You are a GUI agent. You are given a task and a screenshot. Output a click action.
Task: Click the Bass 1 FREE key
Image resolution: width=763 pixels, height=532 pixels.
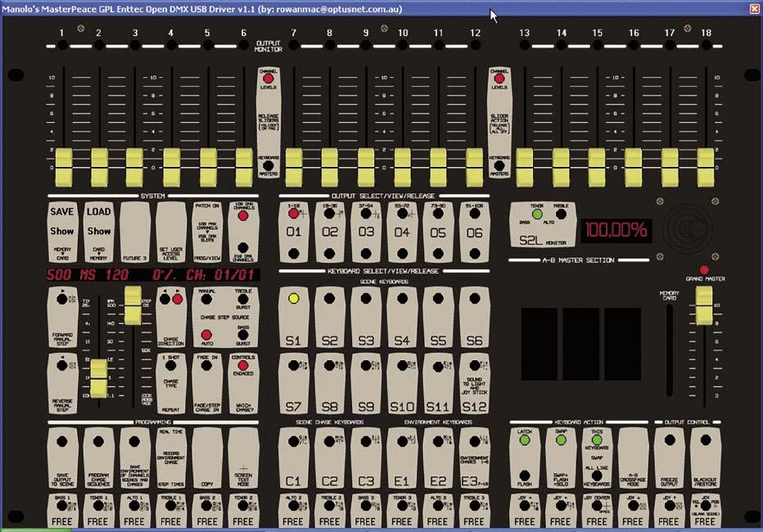(x=62, y=510)
